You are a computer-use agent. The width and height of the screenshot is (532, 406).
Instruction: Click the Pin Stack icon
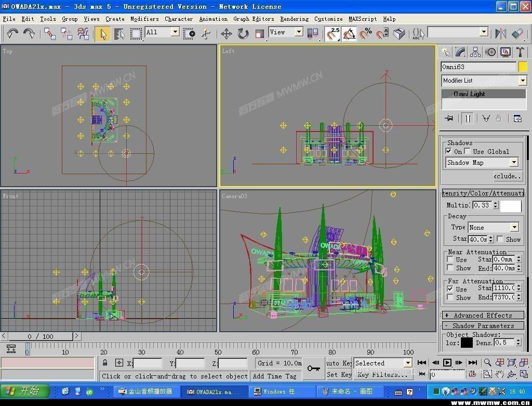pyautogui.click(x=449, y=118)
